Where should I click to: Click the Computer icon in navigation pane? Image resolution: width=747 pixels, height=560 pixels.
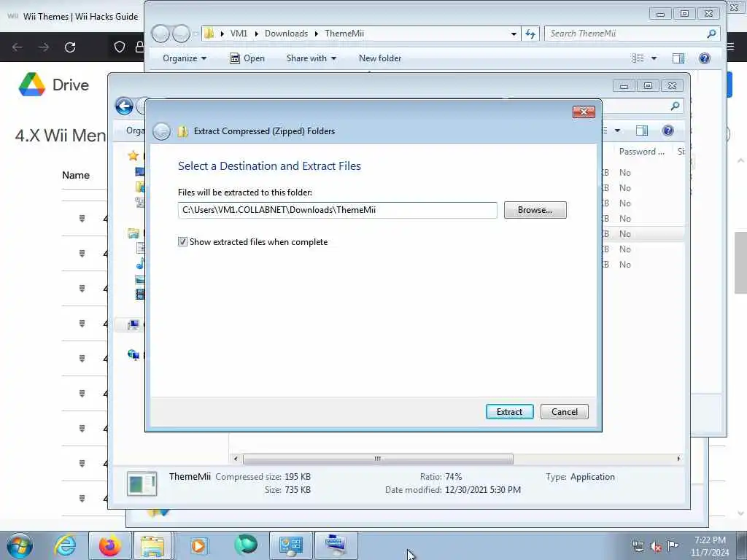tap(133, 324)
